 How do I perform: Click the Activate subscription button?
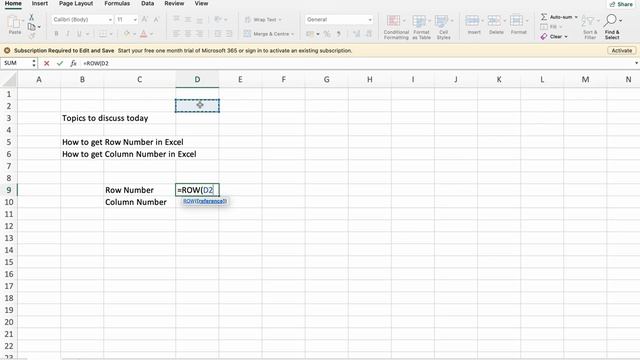point(622,51)
